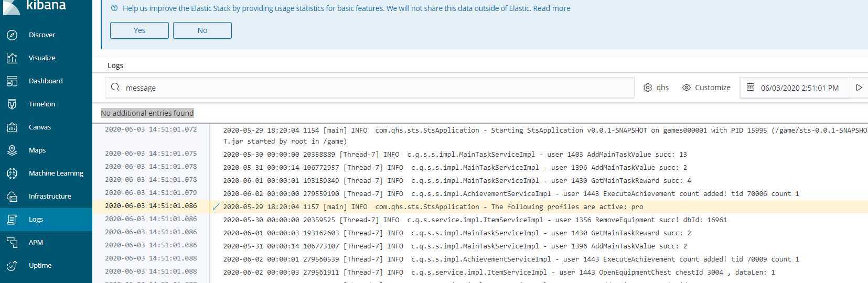Select log line 'RemoveEquipment succ! dbId: 16961'

(x=475, y=220)
